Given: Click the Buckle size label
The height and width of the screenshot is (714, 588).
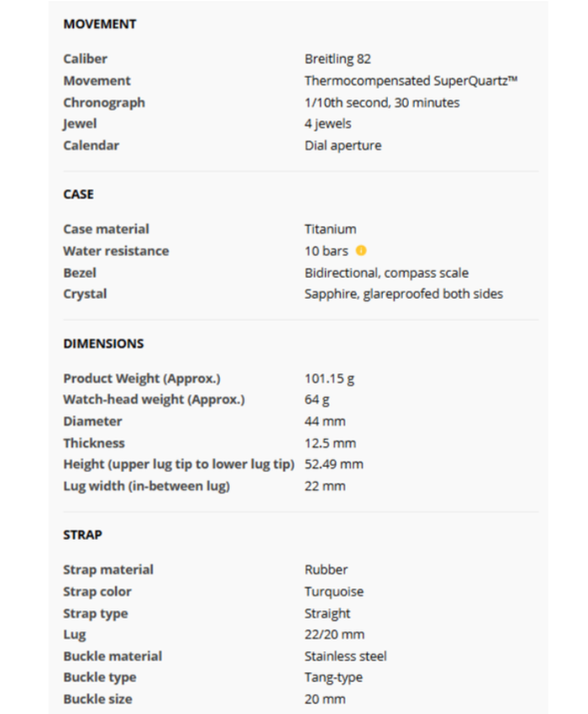Looking at the screenshot, I should (x=97, y=700).
